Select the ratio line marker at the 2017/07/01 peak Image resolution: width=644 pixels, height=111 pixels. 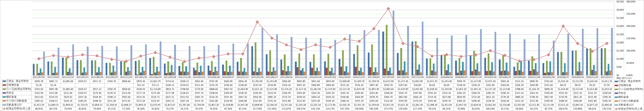pyautogui.click(x=388, y=9)
